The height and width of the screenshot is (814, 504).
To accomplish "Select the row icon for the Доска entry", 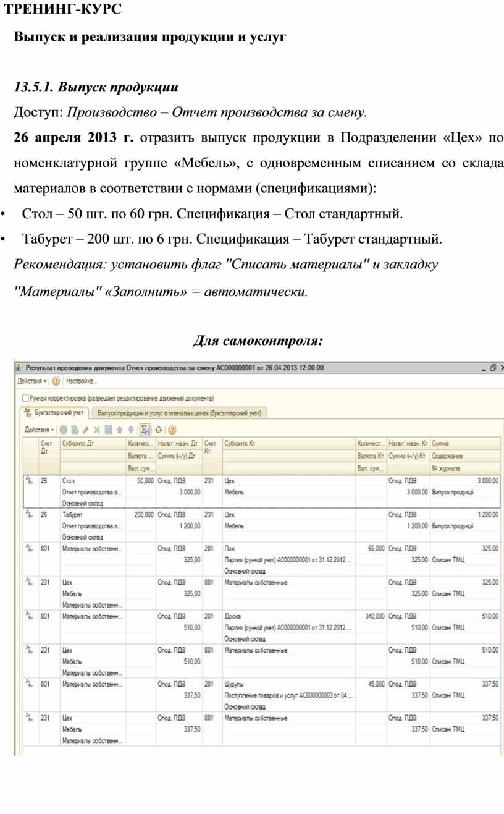I will click(28, 616).
